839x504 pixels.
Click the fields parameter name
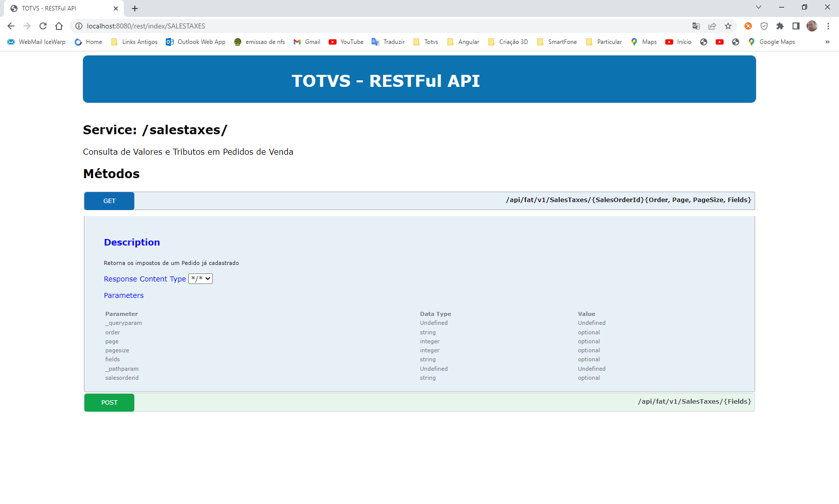(x=112, y=359)
